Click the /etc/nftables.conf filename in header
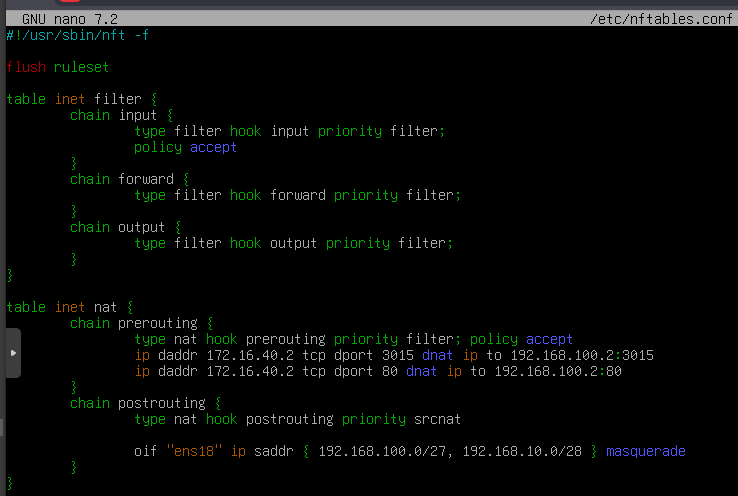The image size is (738, 496). point(662,19)
